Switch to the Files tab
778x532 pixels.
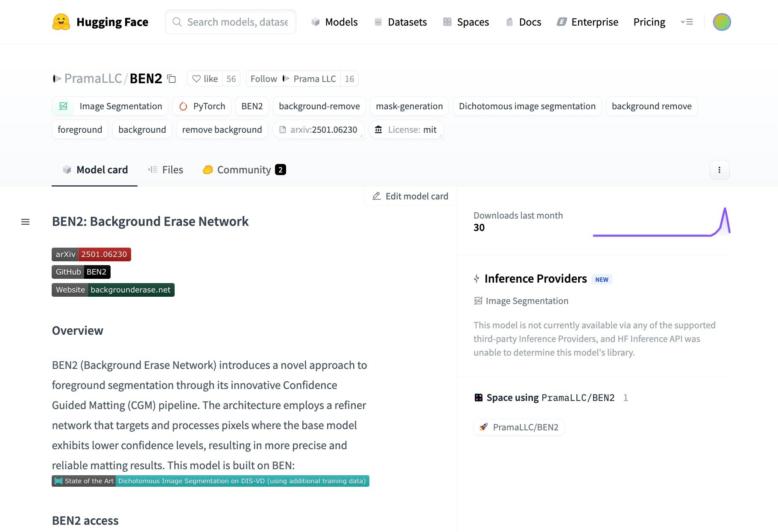coord(166,170)
